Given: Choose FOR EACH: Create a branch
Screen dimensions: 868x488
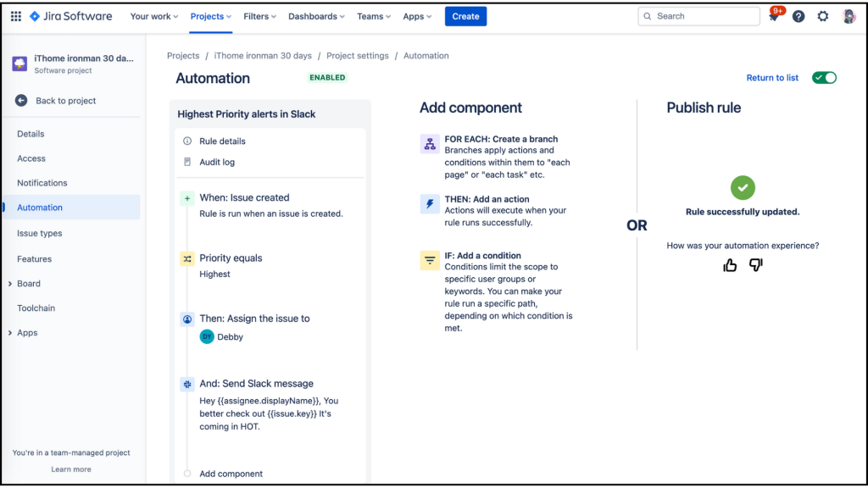Looking at the screenshot, I should coord(502,140).
